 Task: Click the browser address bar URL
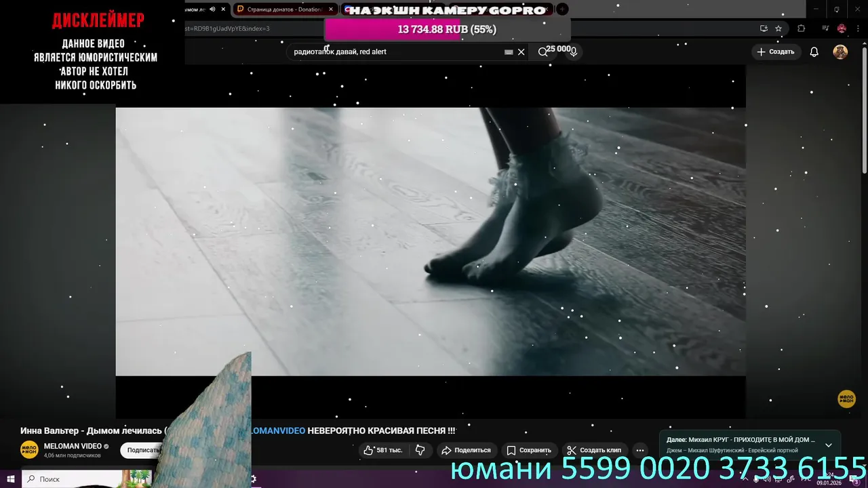227,28
